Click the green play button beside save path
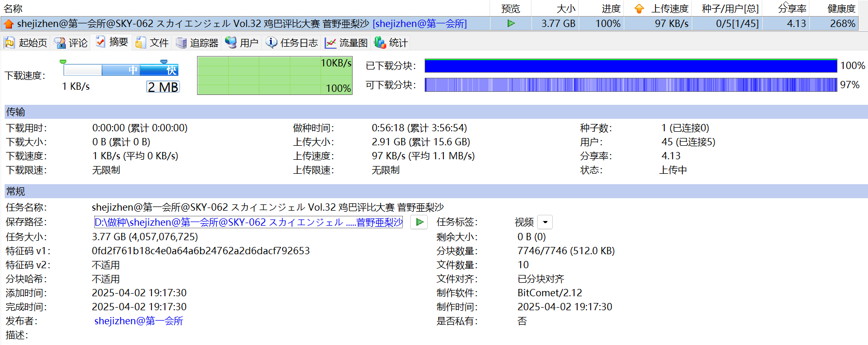This screenshot has width=868, height=345. point(419,222)
